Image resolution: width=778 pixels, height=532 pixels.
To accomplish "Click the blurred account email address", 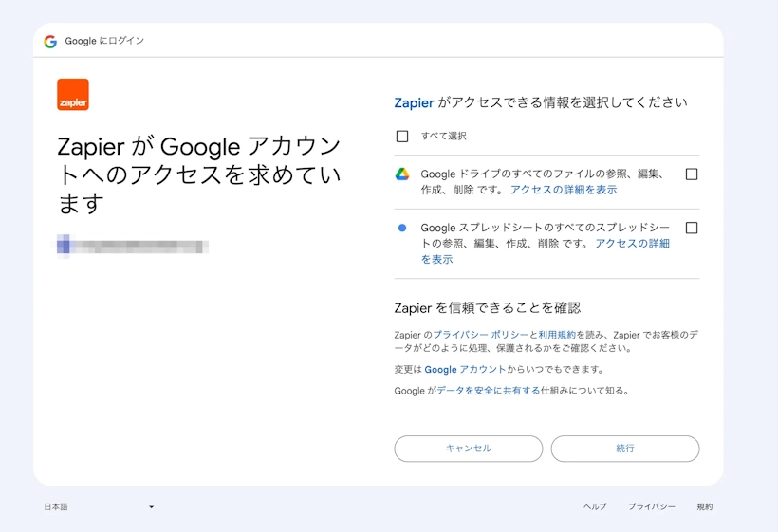I will (x=132, y=246).
